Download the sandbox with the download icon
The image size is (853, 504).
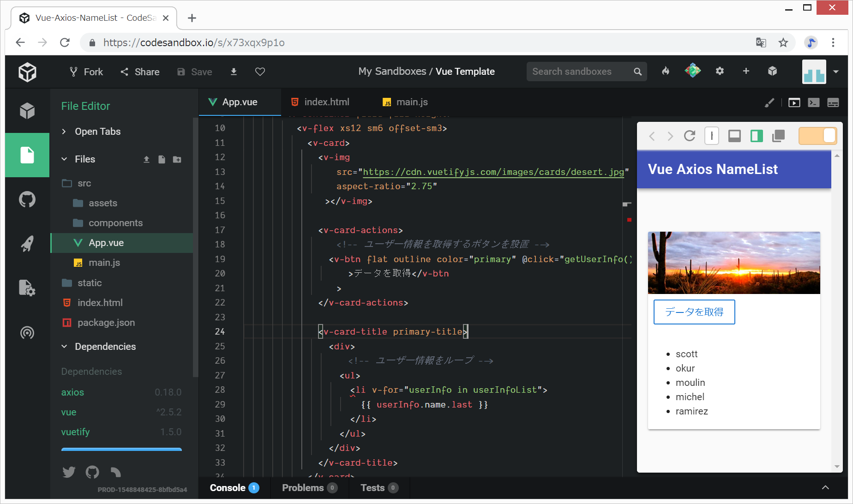pos(234,72)
